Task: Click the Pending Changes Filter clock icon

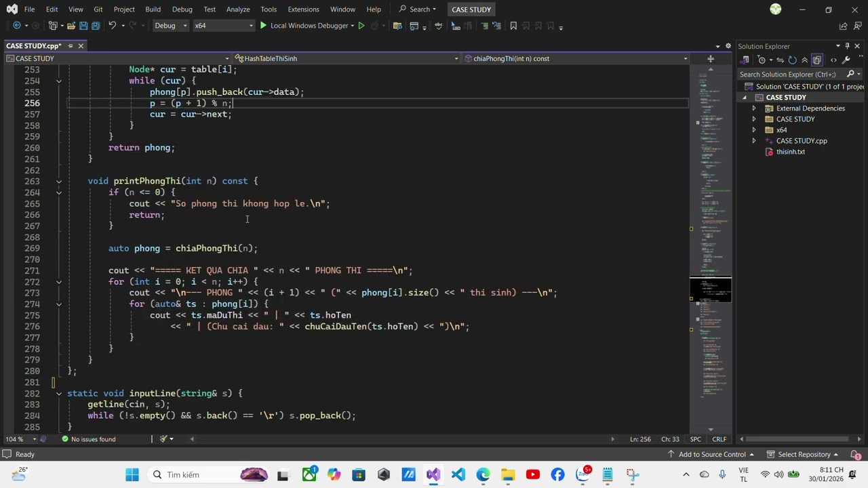Action: click(762, 60)
